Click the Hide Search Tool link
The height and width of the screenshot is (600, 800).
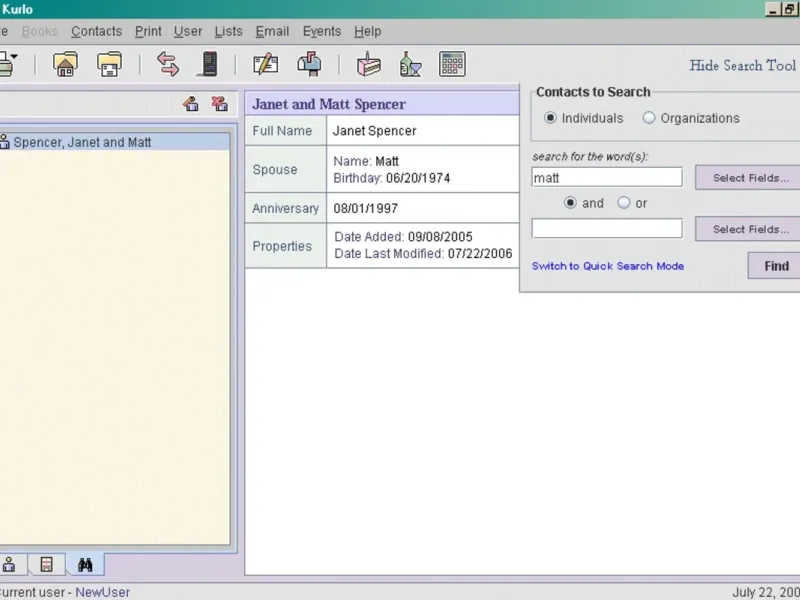click(x=742, y=65)
